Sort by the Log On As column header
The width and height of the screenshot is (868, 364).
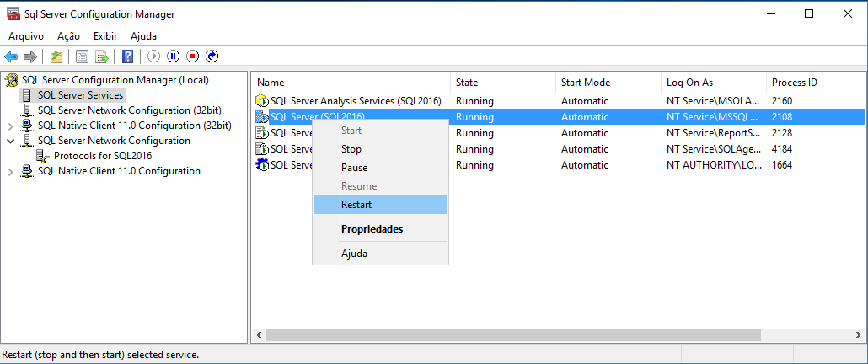[x=714, y=83]
